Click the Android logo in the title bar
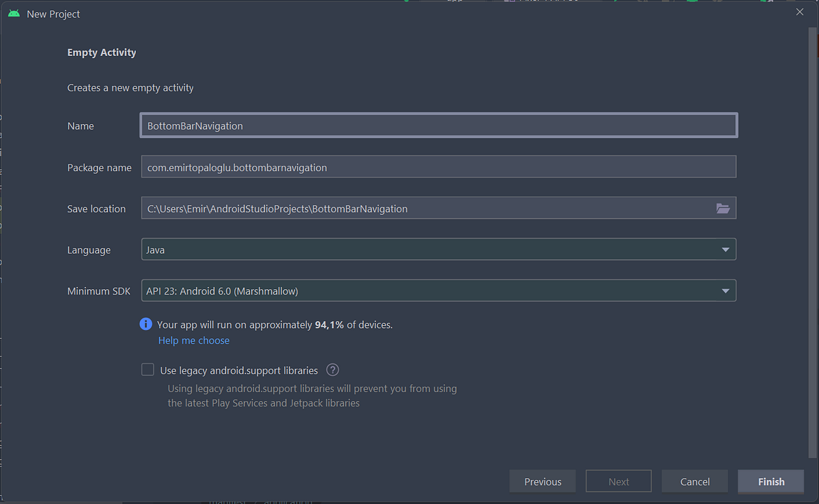The width and height of the screenshot is (819, 504). tap(14, 14)
